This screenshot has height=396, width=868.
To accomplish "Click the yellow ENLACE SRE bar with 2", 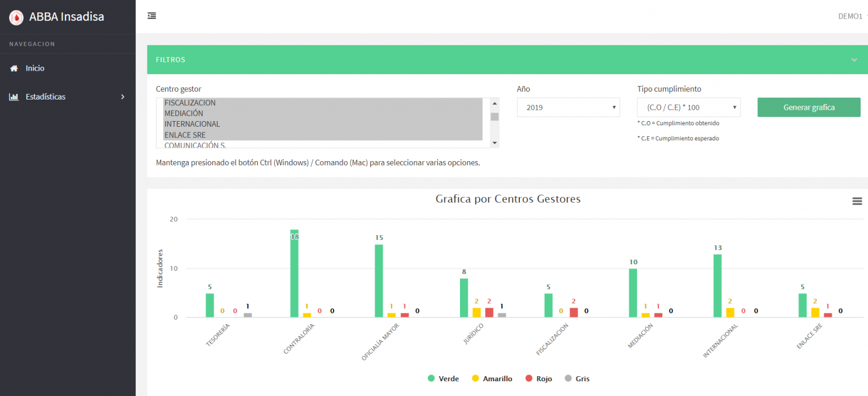I will [x=815, y=312].
